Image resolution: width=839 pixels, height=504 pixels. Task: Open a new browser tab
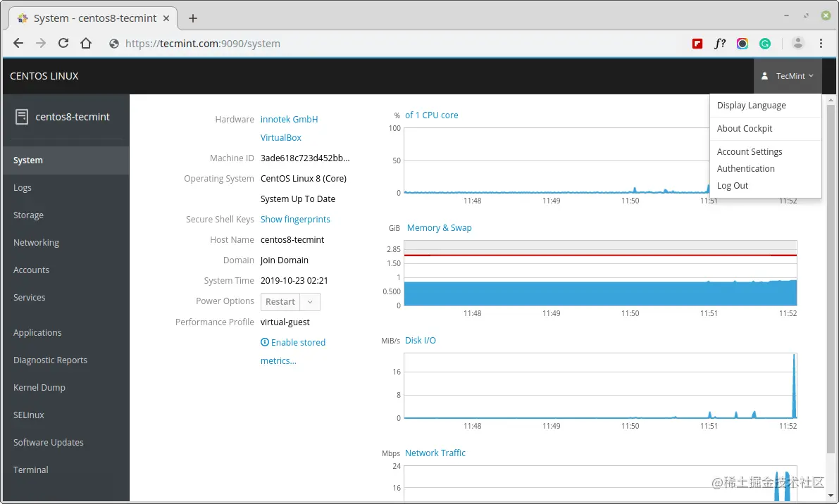(193, 18)
